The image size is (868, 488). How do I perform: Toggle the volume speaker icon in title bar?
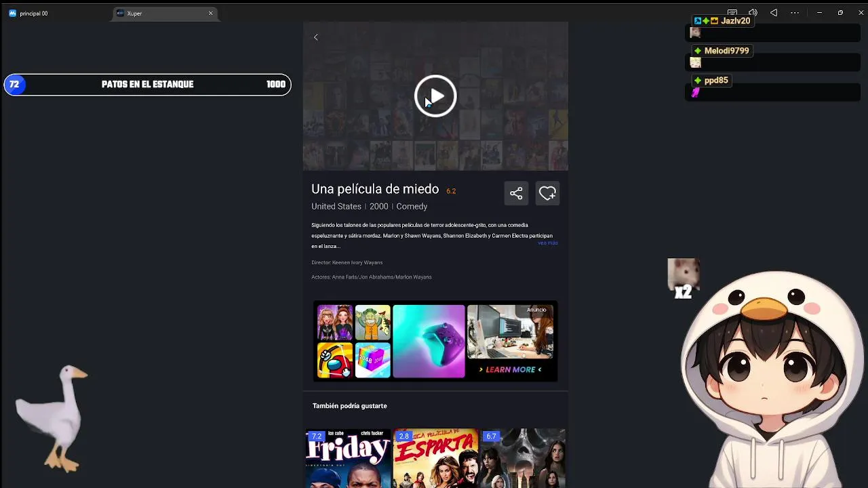[753, 13]
